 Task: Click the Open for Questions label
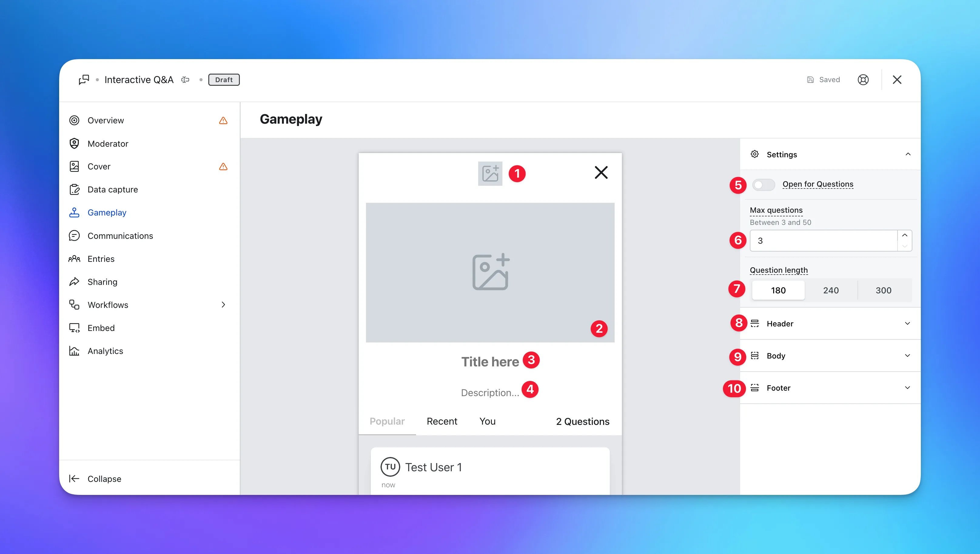818,184
